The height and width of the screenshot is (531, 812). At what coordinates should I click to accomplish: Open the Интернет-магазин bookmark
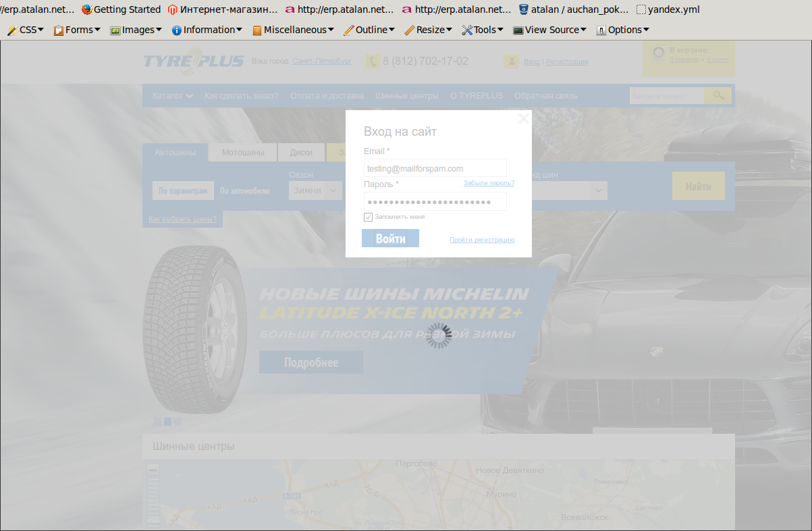click(x=223, y=9)
